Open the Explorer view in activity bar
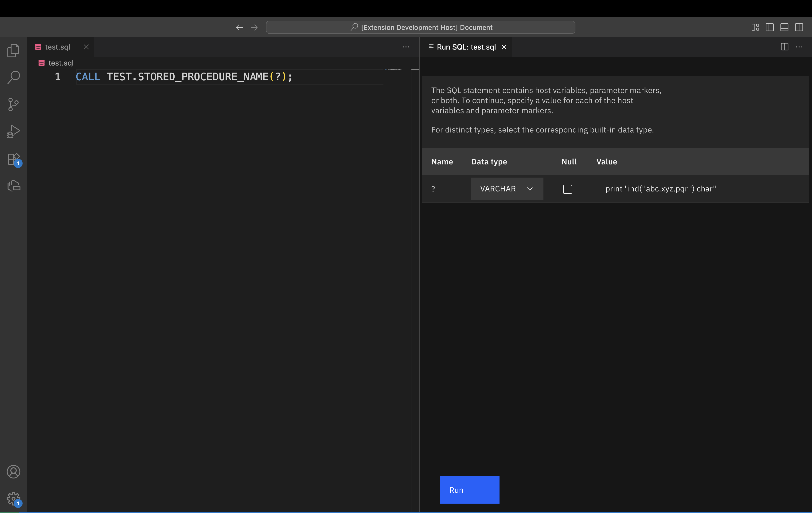 pyautogui.click(x=13, y=51)
